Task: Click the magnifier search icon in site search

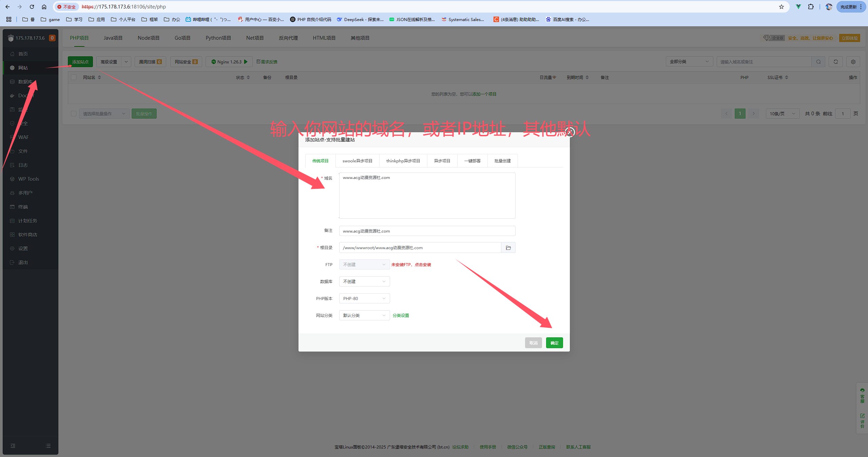Action: point(818,62)
